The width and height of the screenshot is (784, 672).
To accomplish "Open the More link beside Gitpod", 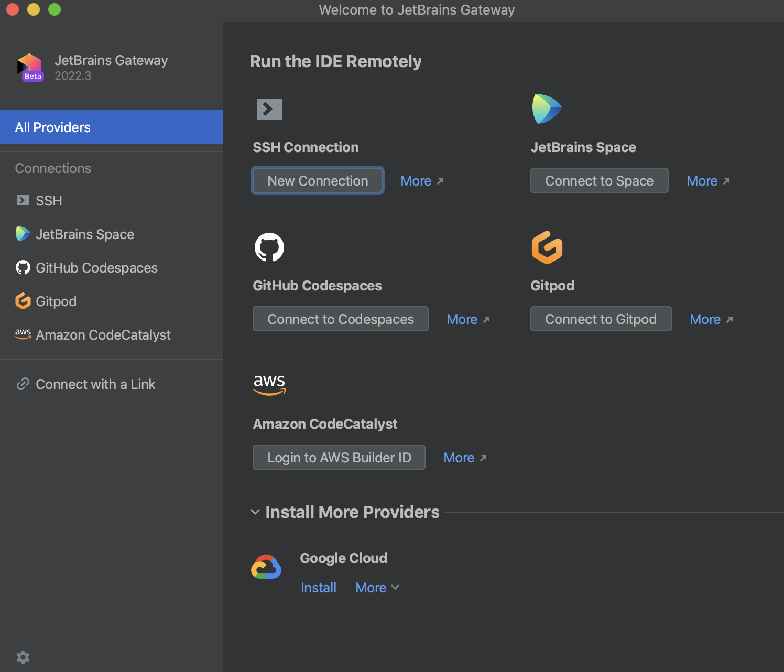I will click(x=705, y=319).
